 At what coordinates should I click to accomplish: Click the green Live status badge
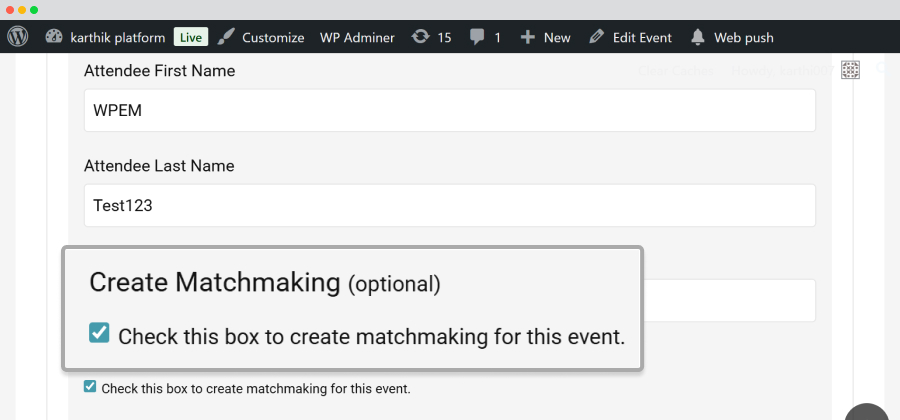point(191,38)
